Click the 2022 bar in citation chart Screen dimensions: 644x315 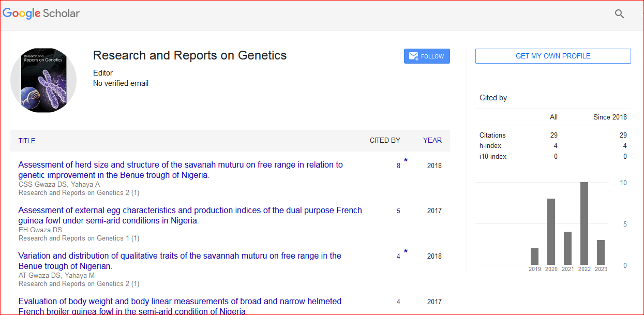pyautogui.click(x=584, y=223)
